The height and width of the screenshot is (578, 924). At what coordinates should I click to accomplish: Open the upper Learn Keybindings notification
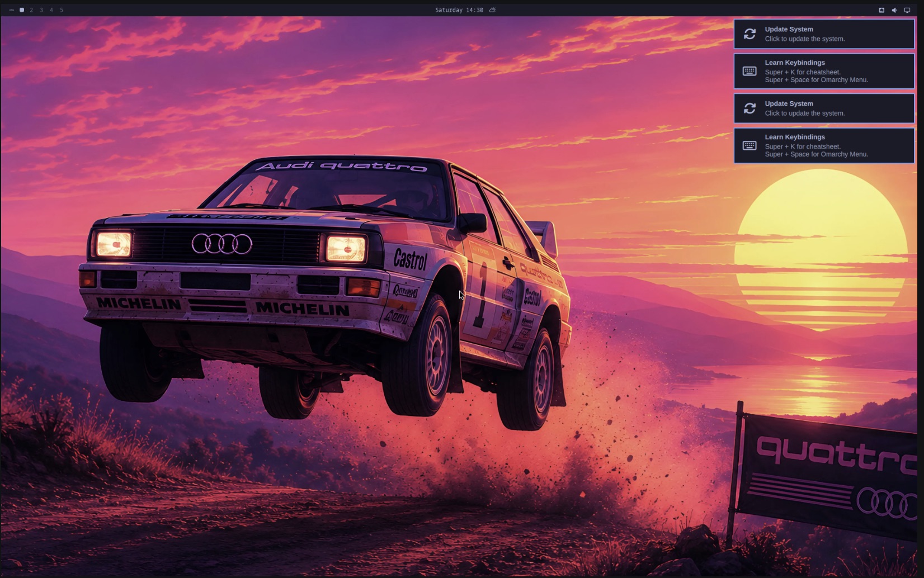(x=824, y=71)
